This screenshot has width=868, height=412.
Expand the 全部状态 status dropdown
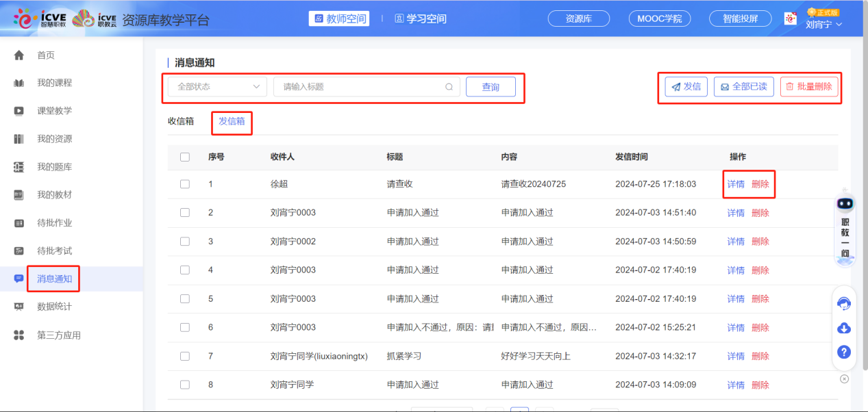pyautogui.click(x=216, y=87)
